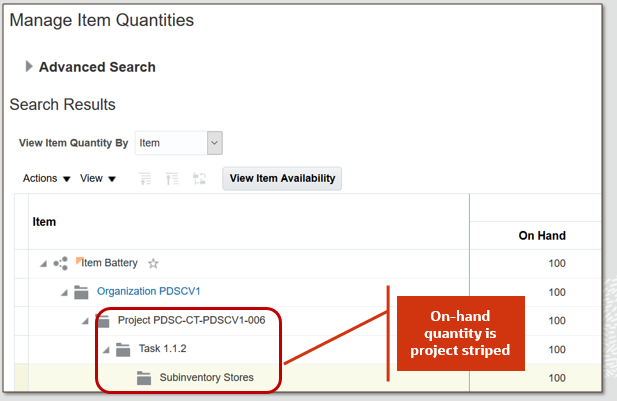
Task: Open the Actions menu
Action: 46,179
